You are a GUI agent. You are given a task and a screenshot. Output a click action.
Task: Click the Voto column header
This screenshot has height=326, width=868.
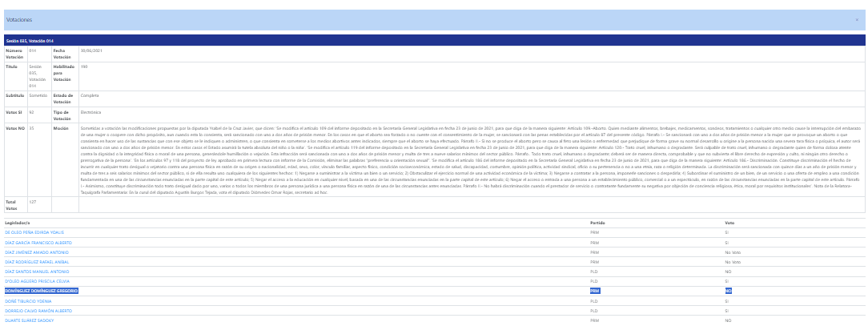pos(729,223)
